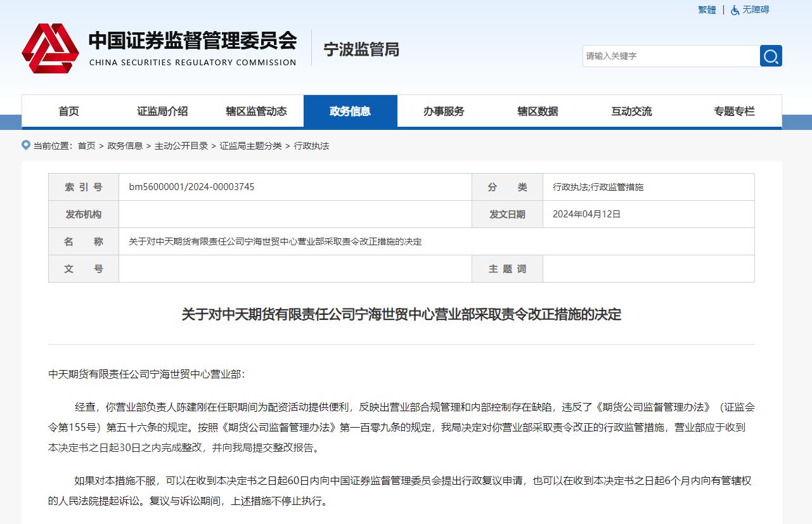812x524 pixels.
Task: Open the 证监局介绍 navigation menu item
Action: point(162,111)
